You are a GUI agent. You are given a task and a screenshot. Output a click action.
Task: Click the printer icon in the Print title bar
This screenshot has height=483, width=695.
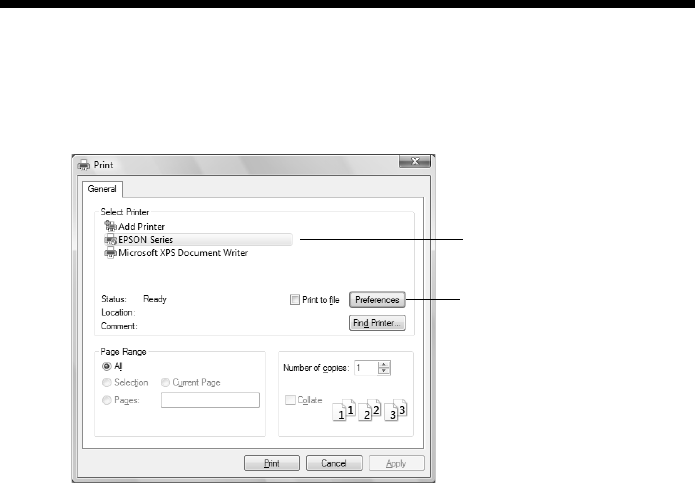(84, 165)
